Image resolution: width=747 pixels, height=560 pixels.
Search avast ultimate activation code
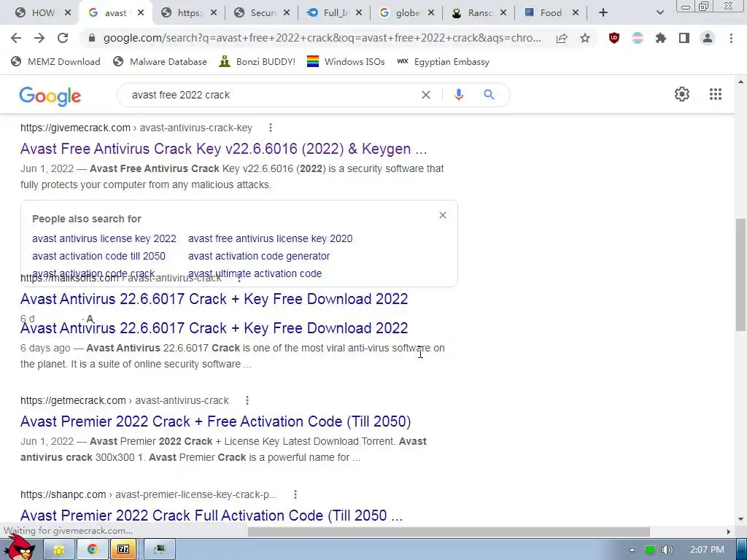click(255, 274)
